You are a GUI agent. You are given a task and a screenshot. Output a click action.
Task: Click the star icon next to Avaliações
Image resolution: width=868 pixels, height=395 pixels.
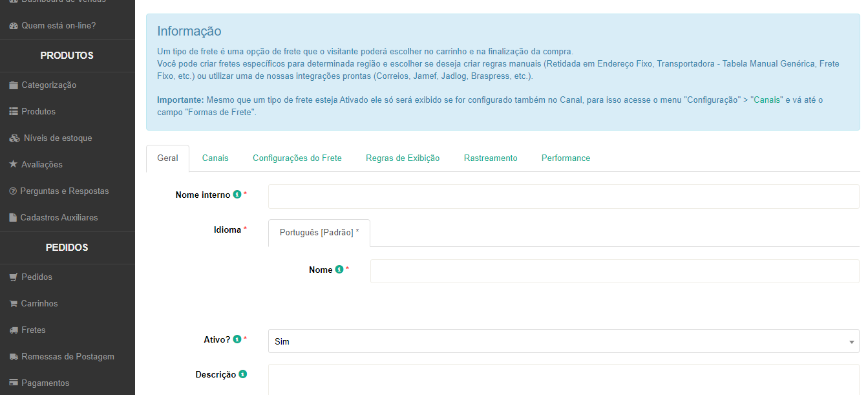point(14,164)
